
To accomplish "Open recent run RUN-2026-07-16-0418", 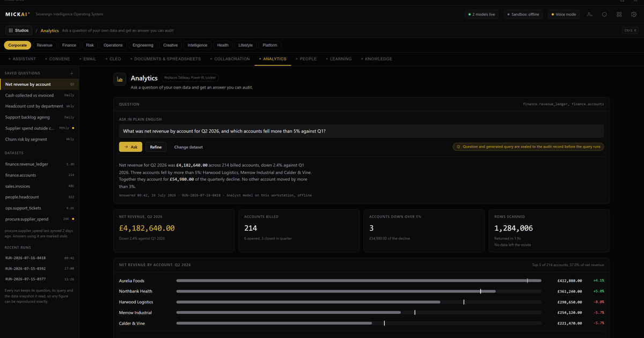I will [39, 258].
